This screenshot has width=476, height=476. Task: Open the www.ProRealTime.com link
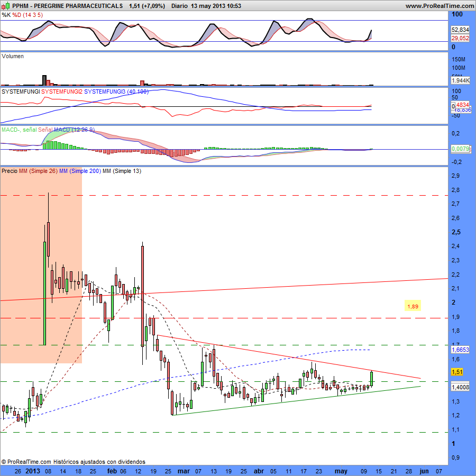[440, 6]
